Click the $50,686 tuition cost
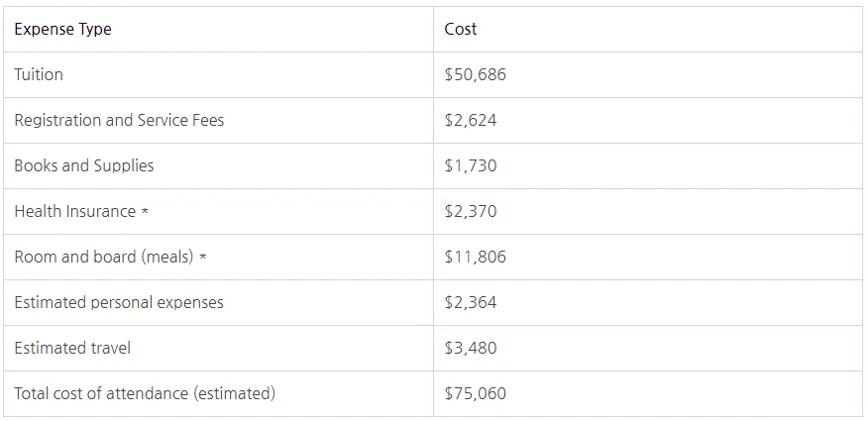868x421 pixels. coord(476,75)
